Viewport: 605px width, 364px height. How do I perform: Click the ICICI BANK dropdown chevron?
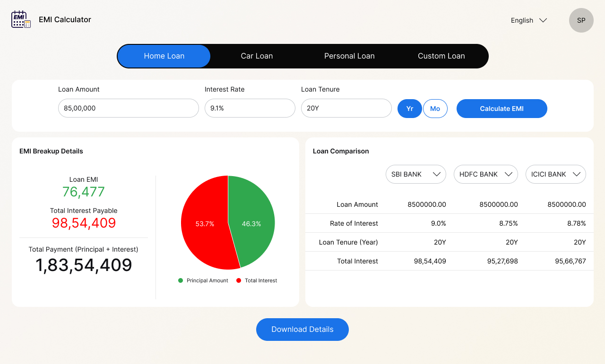tap(577, 174)
